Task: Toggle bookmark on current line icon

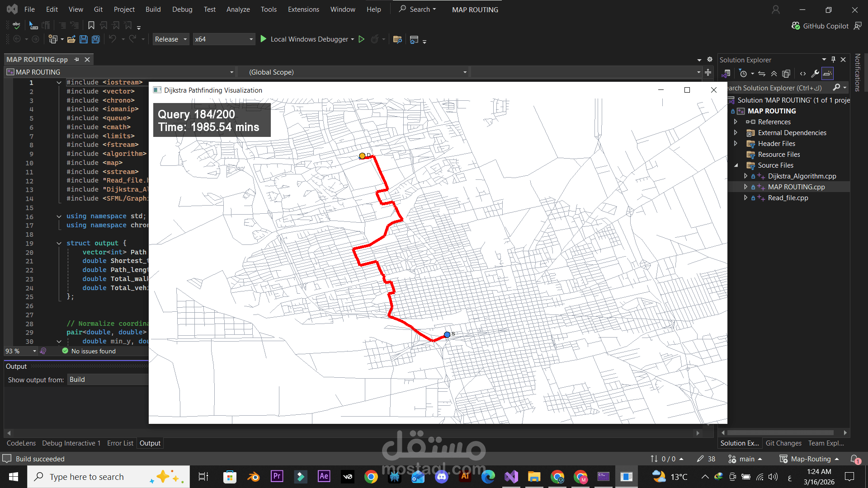Action: tap(91, 25)
